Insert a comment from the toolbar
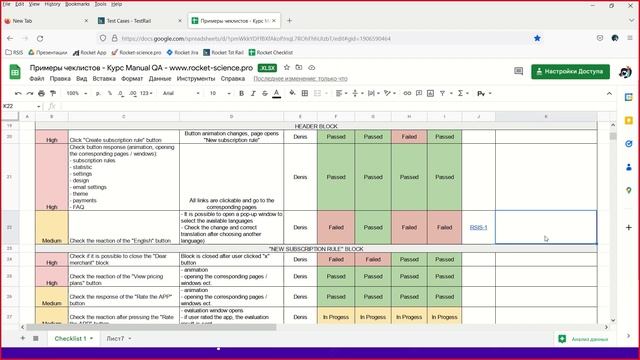This screenshot has width=640, height=360. click(x=419, y=93)
